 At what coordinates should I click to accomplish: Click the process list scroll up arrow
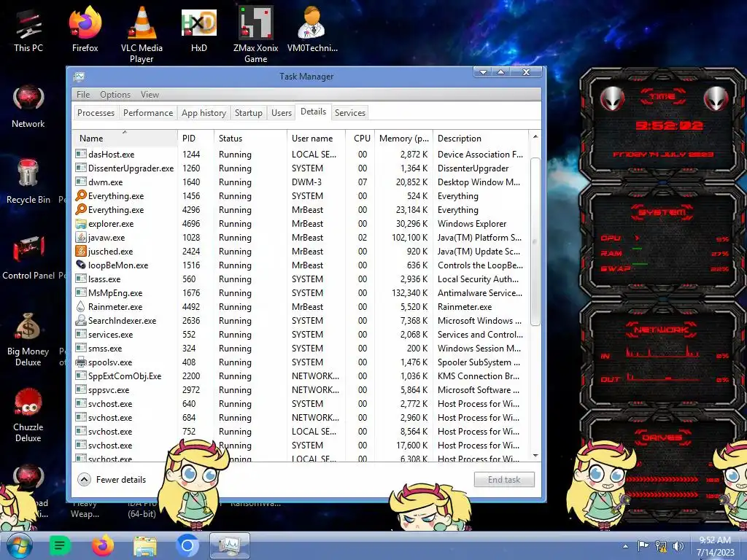click(x=535, y=136)
